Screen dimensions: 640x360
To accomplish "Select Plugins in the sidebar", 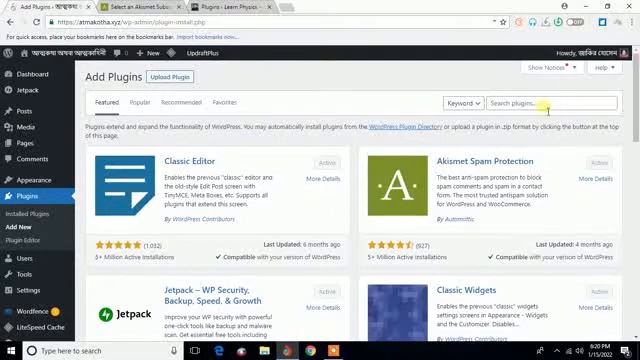I will (27, 196).
